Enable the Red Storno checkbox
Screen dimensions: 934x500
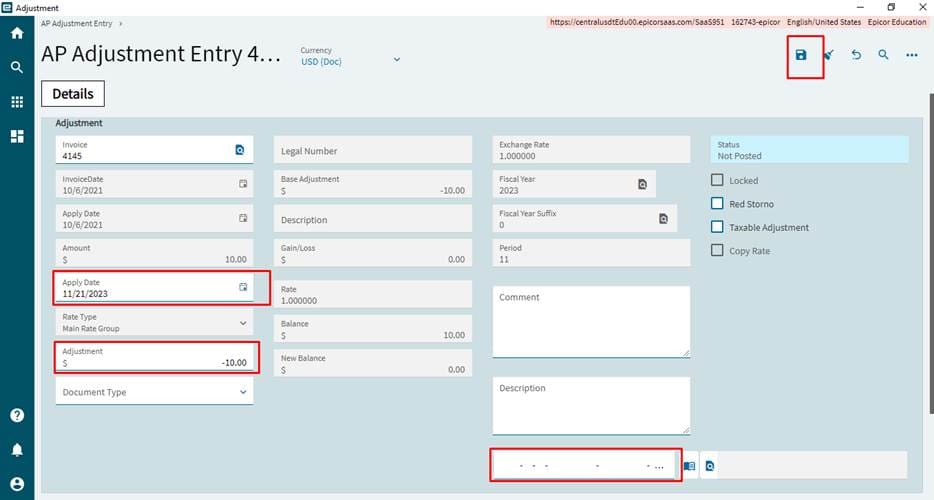pos(717,203)
